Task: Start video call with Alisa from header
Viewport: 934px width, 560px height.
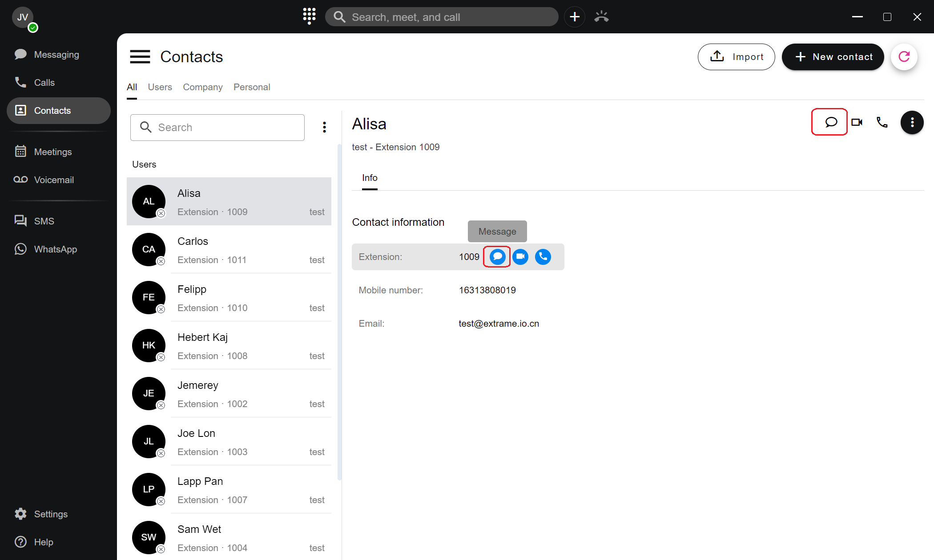Action: click(857, 122)
